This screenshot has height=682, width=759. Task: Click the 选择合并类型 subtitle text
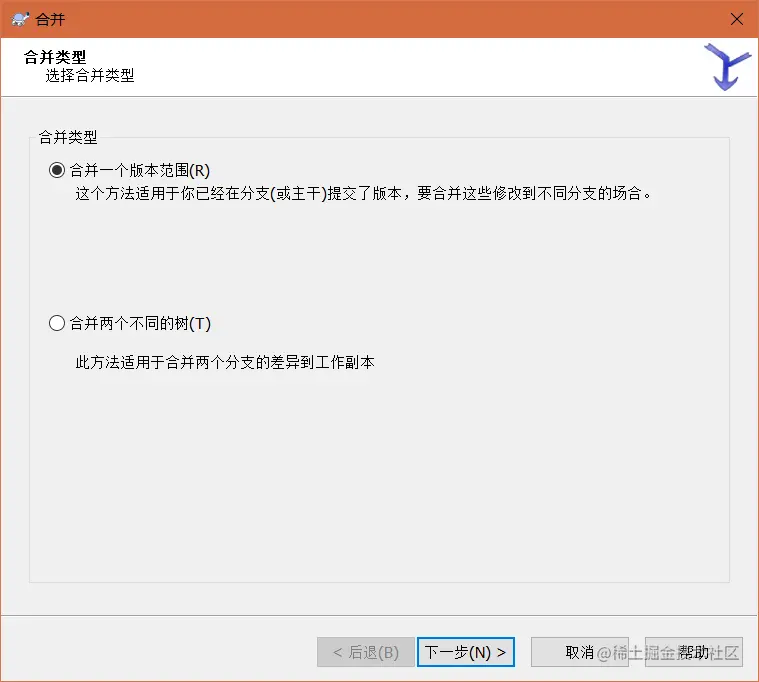click(x=90, y=76)
